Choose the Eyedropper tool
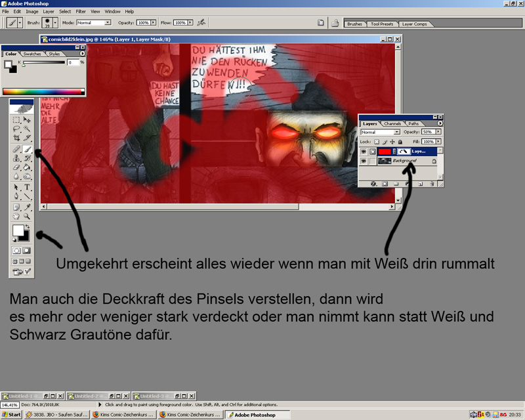Image resolution: width=525 pixels, height=420 pixels. 28,206
